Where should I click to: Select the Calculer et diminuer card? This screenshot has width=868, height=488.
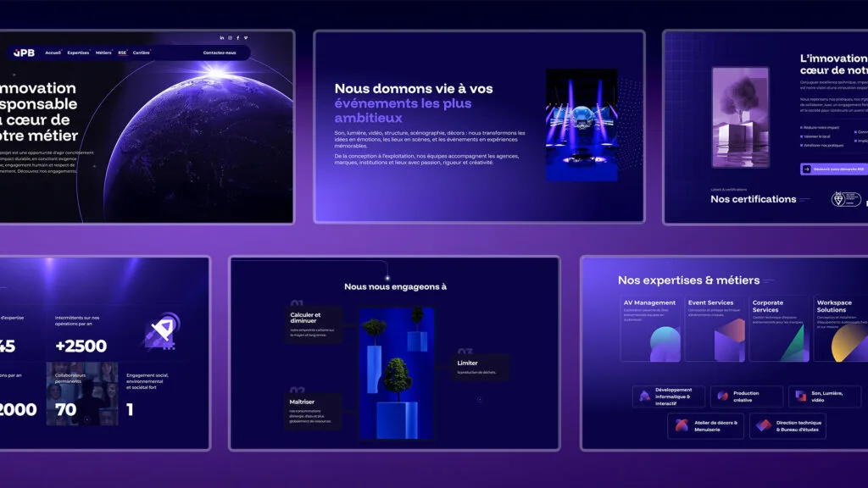[x=314, y=324]
